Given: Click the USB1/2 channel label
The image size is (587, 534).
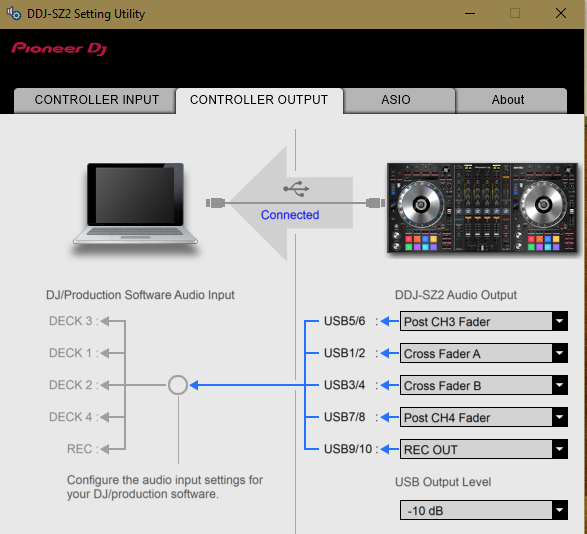Looking at the screenshot, I should click(344, 353).
